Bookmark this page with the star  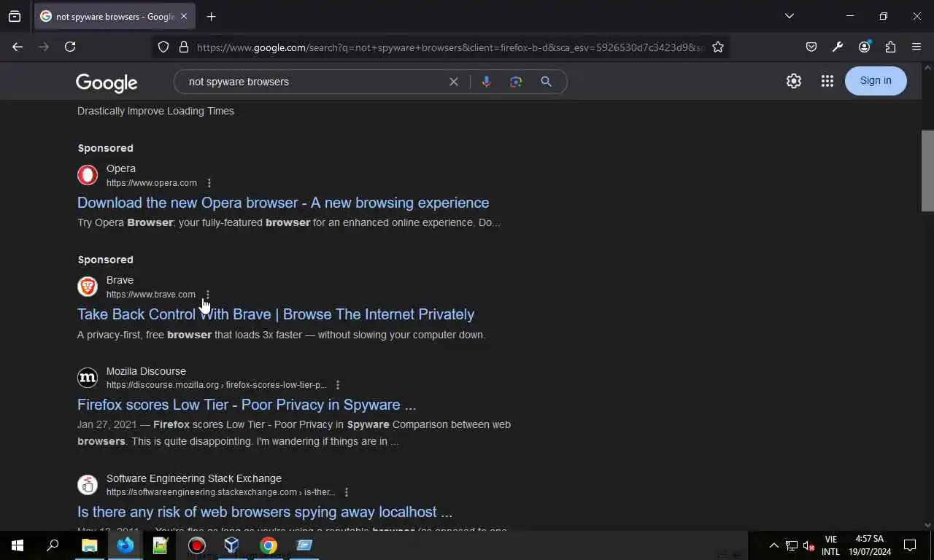(x=718, y=47)
